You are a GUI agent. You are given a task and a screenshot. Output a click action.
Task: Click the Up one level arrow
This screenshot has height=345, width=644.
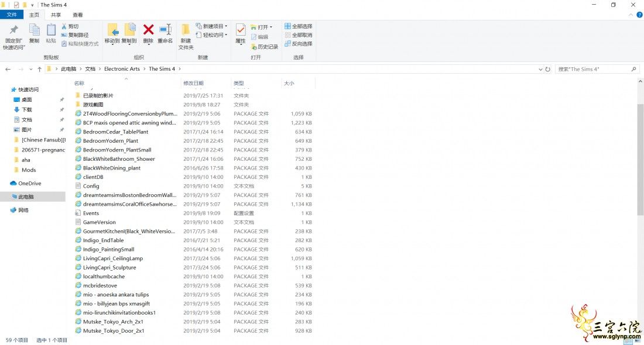tap(39, 69)
